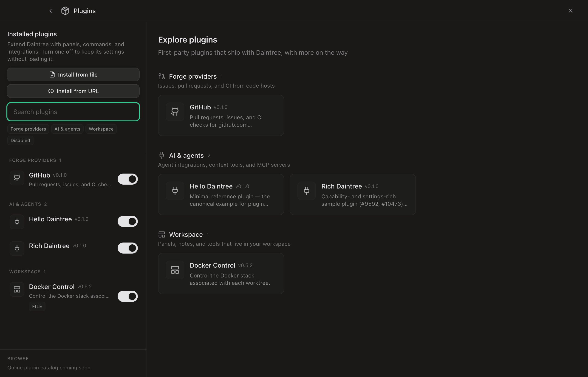The image size is (588, 377).
Task: Click GitHub icon in installed plugins list
Action: click(x=17, y=178)
